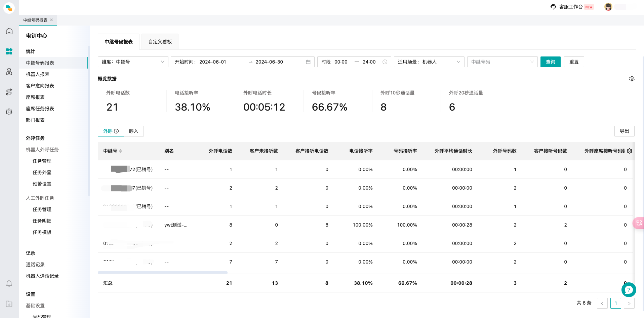Click the start date 2024-06-01 field
The height and width of the screenshot is (318, 644).
point(213,62)
